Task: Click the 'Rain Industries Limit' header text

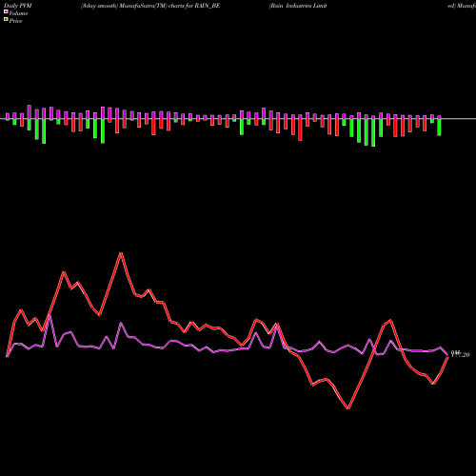Action: coord(298,6)
